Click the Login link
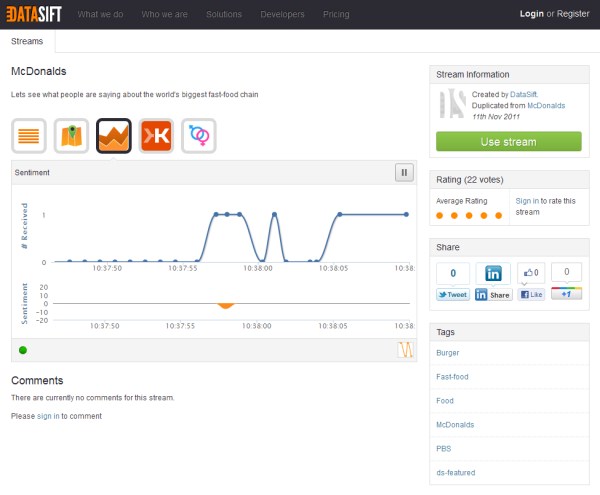 pyautogui.click(x=532, y=14)
